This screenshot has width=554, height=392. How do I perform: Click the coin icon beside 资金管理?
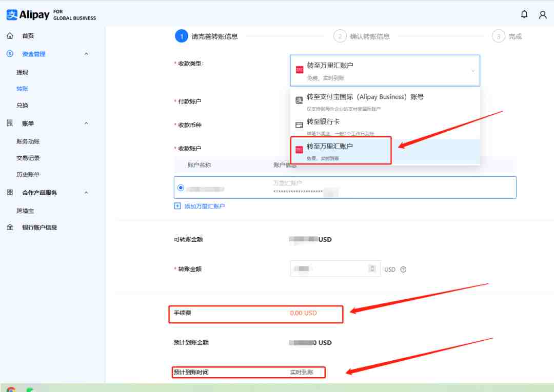pos(10,54)
